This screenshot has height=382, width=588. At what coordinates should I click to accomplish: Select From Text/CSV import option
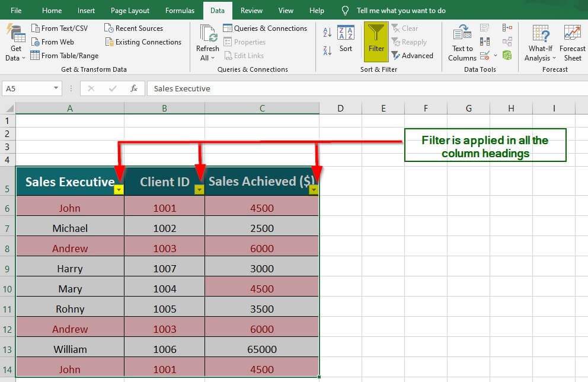(x=59, y=28)
